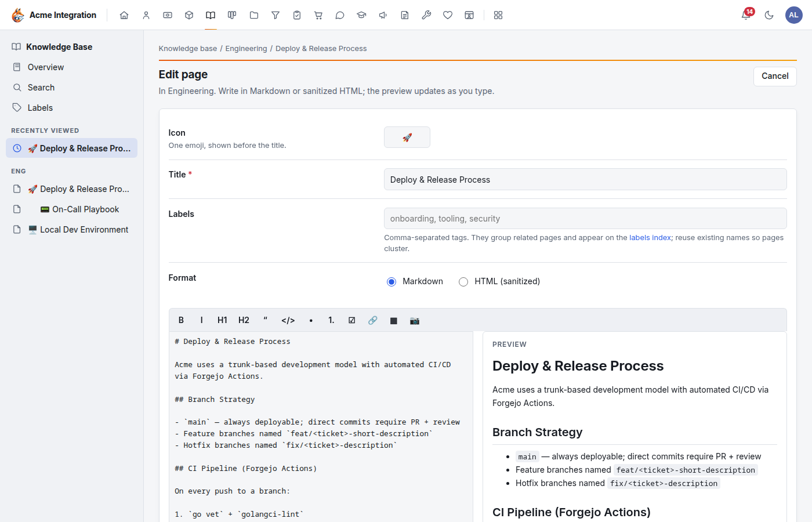Go to the Home icon in top navigation
The width and height of the screenshot is (812, 522).
click(124, 15)
